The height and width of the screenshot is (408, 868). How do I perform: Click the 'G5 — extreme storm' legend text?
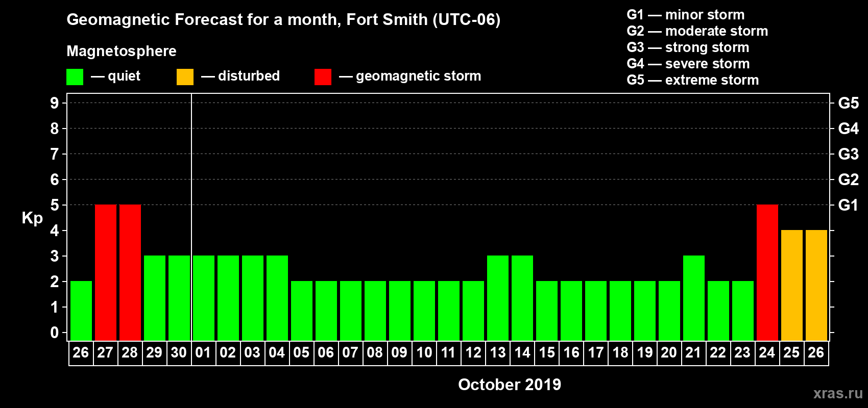(693, 80)
